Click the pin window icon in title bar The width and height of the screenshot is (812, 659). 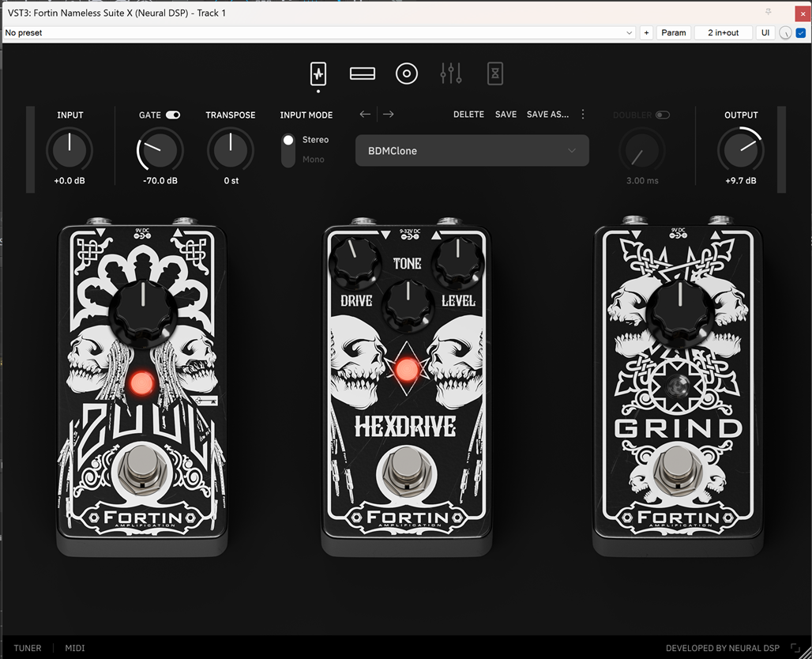click(x=769, y=12)
